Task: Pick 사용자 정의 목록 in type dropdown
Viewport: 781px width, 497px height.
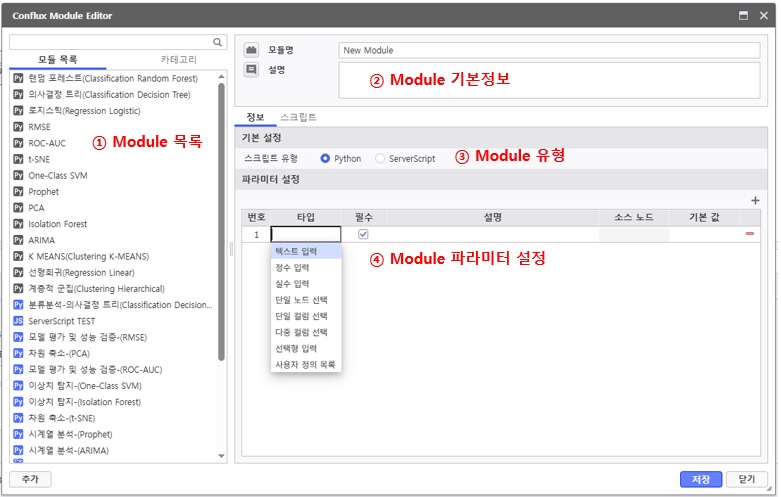Action: click(305, 364)
